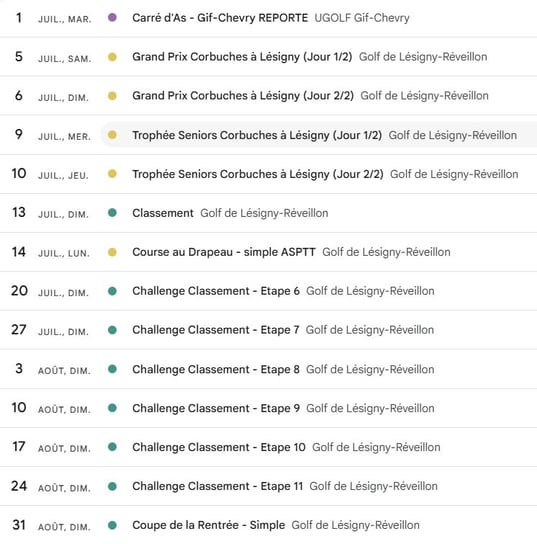Select date 10 AOÛT, DIM.
Viewport: 537px width, 544px height.
pyautogui.click(x=51, y=408)
